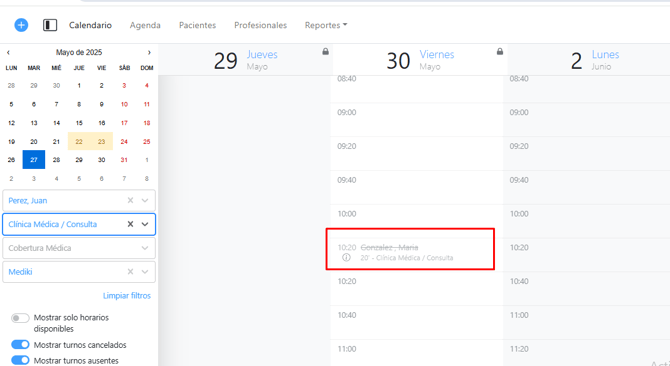Viewport: 670px width, 366px height.
Task: Enable Mostrar solo horarios disponibles switch
Action: pos(20,318)
